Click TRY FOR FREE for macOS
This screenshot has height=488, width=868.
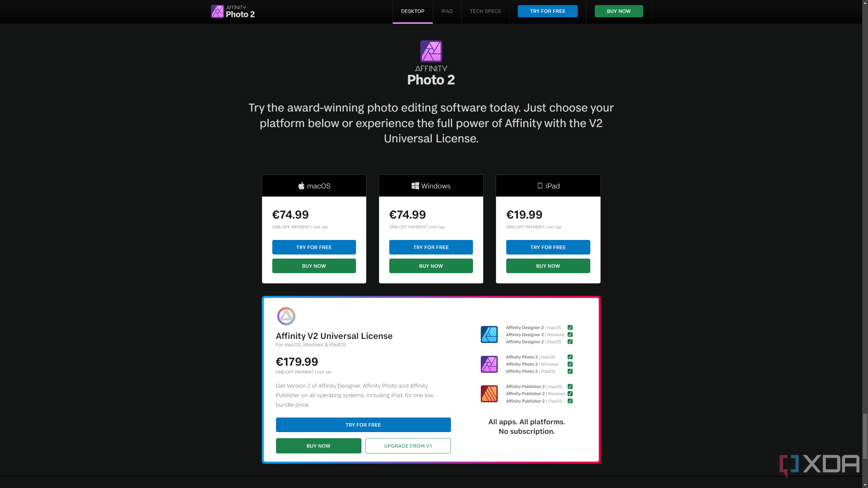point(314,247)
